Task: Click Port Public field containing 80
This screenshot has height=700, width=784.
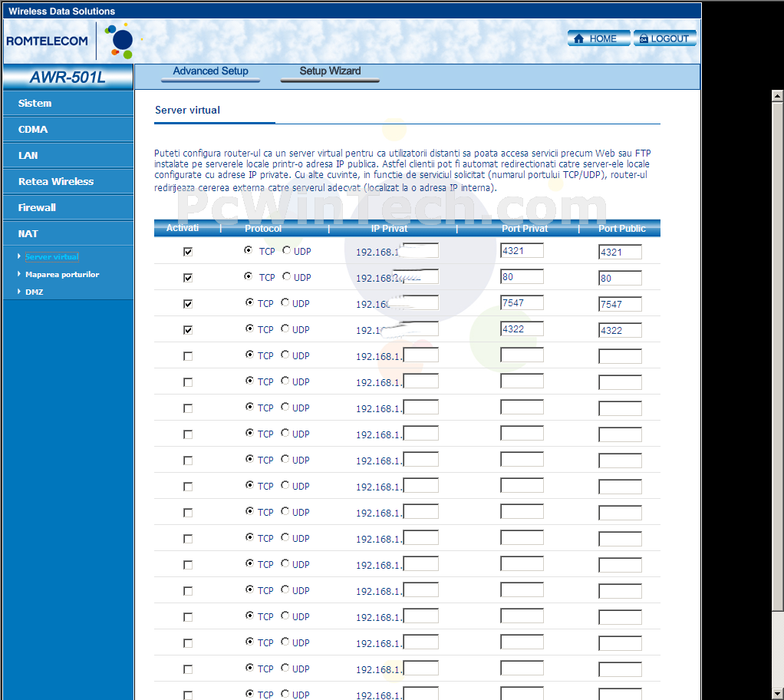Action: click(x=620, y=278)
